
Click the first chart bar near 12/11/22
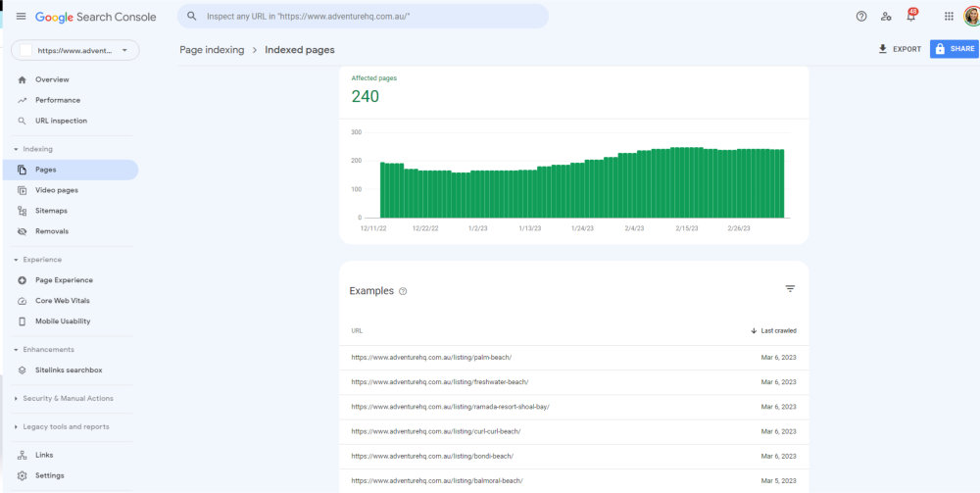pos(383,190)
